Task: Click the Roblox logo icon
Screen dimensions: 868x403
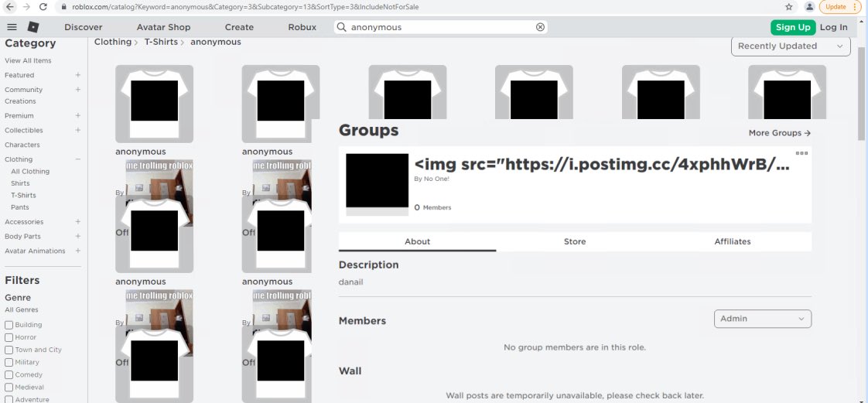Action: (x=33, y=27)
